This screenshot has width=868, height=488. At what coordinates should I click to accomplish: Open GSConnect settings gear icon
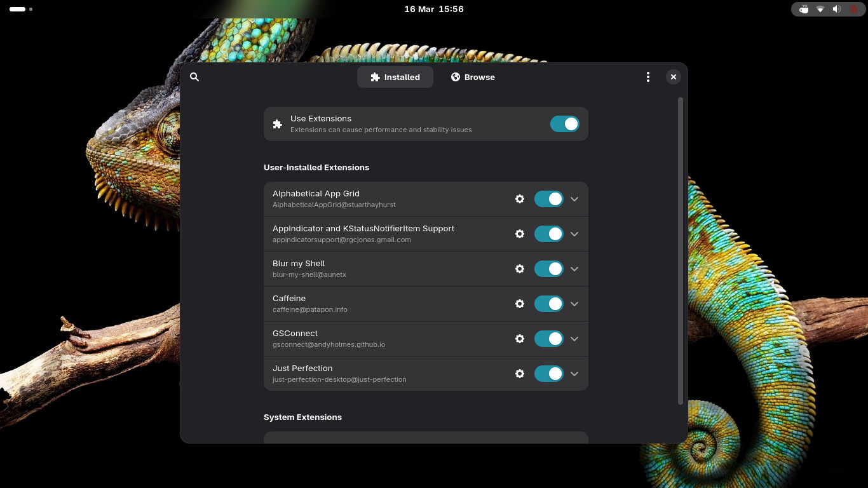520,339
